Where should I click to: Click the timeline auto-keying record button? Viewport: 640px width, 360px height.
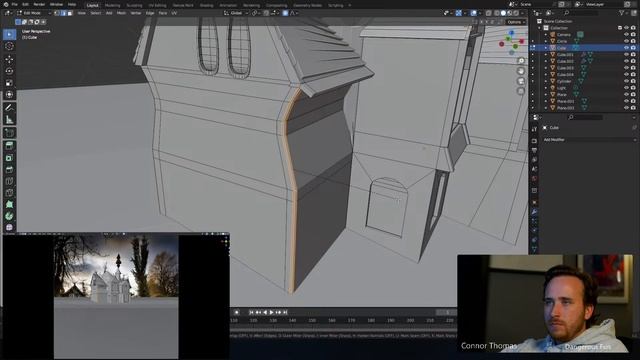(236, 312)
